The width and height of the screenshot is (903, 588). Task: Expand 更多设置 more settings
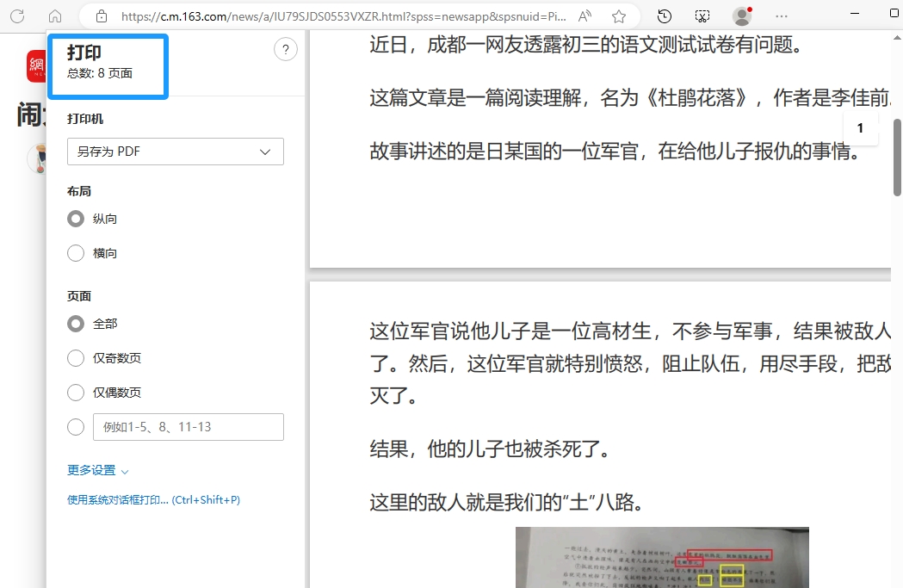[97, 471]
